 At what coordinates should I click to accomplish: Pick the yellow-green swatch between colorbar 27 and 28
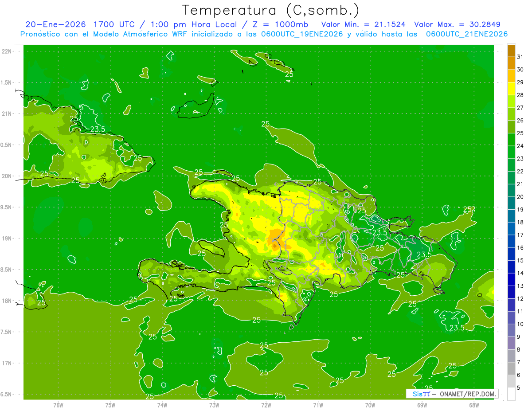(511, 102)
